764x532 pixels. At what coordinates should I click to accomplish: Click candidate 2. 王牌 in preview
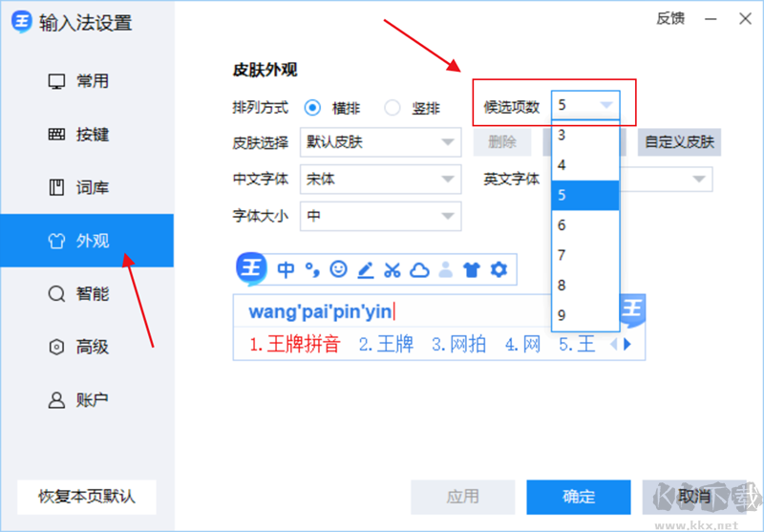pyautogui.click(x=387, y=345)
